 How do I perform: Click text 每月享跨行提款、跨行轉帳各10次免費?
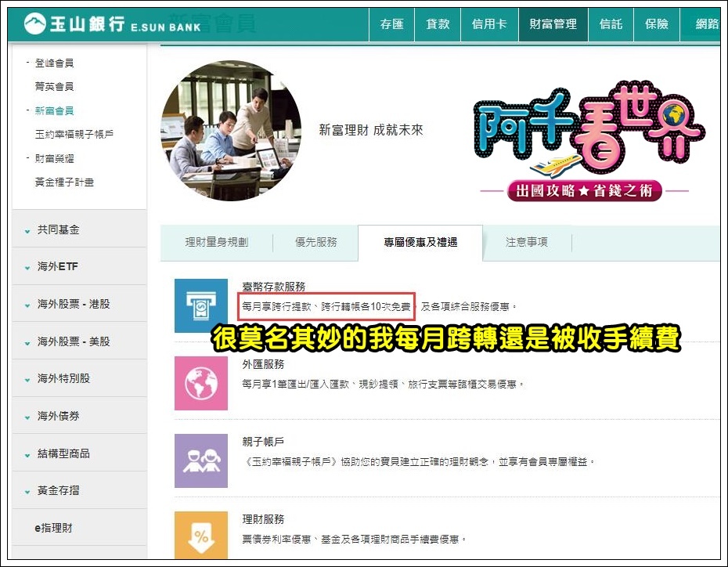(x=326, y=306)
